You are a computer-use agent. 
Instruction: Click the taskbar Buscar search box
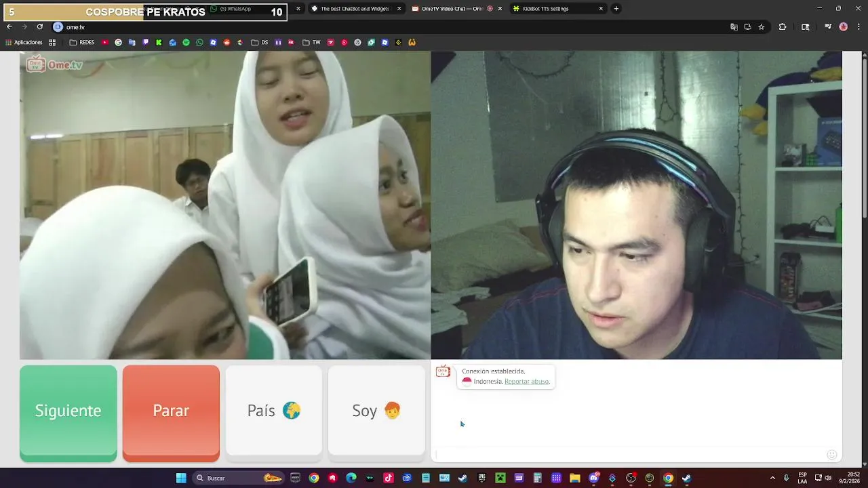point(237,479)
